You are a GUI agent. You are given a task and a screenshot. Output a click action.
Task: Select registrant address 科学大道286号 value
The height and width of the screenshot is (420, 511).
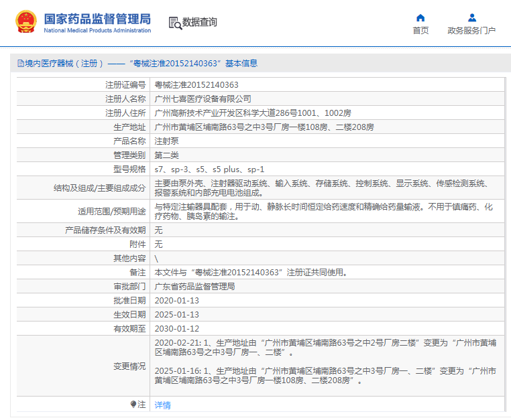click(253, 113)
